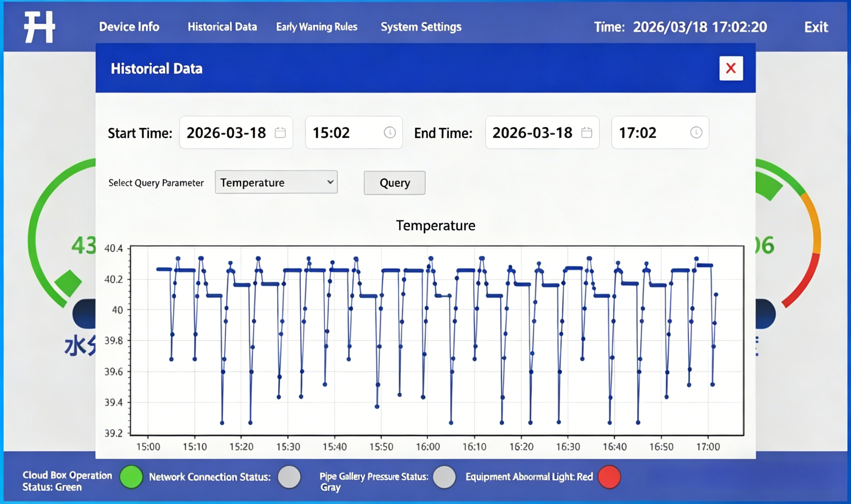This screenshot has height=504, width=851.
Task: Click the start date calendar icon
Action: click(x=280, y=132)
